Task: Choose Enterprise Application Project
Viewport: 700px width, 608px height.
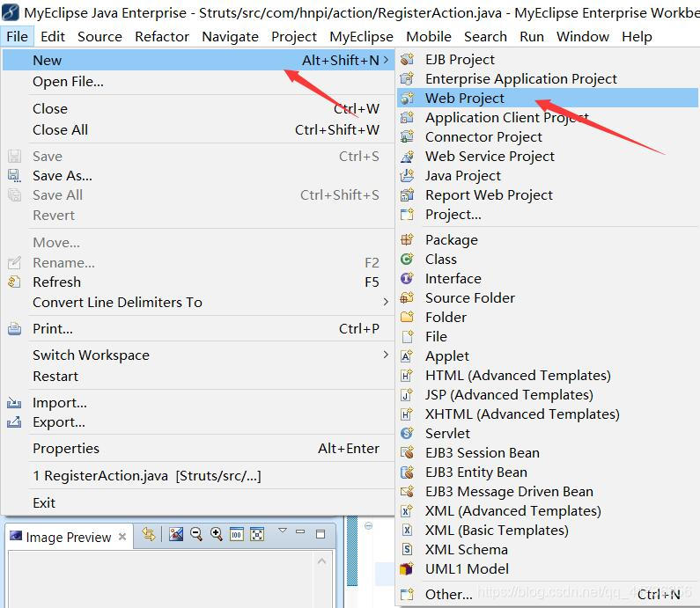Action: (547, 79)
